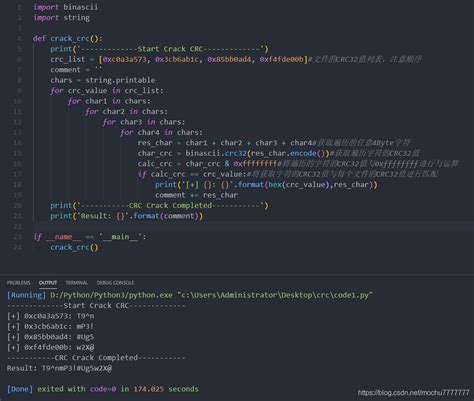
Task: Click the Result: T9^nmP3! output line
Action: [59, 368]
